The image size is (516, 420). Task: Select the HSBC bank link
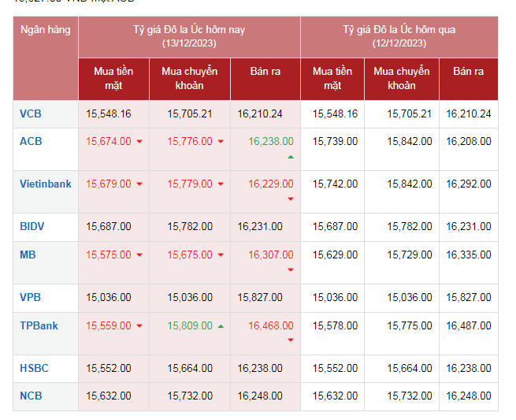pyautogui.click(x=33, y=368)
